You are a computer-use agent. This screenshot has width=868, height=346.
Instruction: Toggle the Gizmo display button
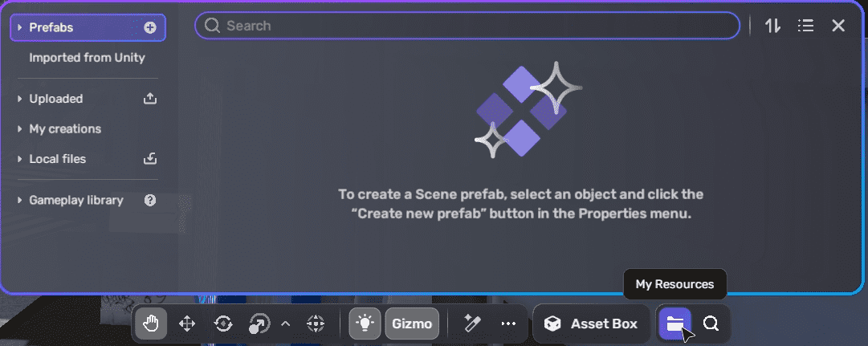click(x=412, y=324)
